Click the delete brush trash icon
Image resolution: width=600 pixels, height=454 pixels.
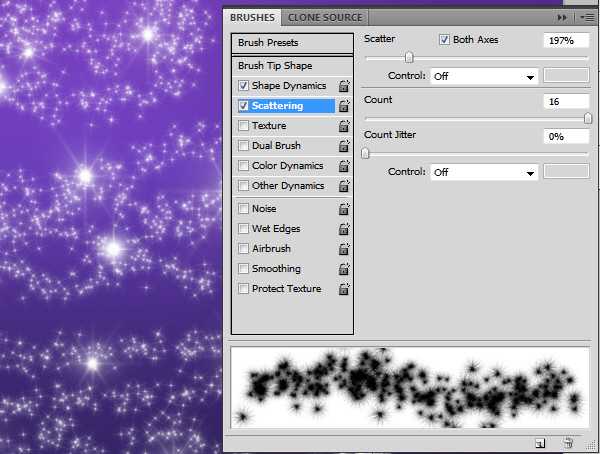point(567,442)
